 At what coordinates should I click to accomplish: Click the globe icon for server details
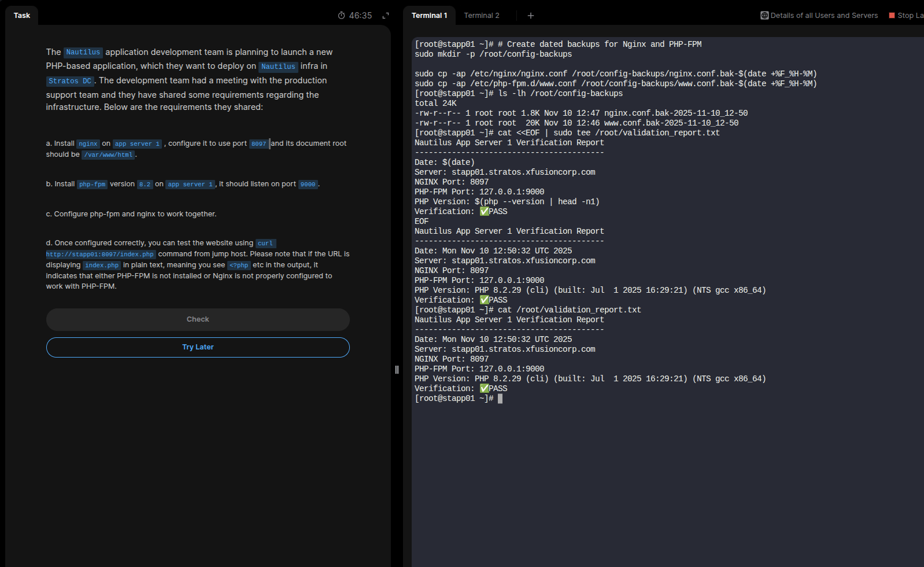pos(764,16)
